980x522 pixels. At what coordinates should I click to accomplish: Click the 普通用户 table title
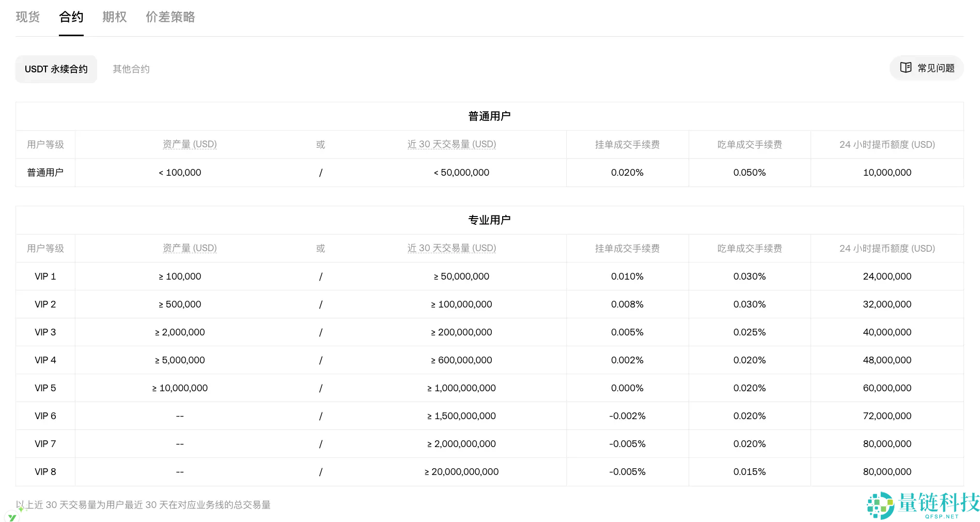pyautogui.click(x=488, y=116)
